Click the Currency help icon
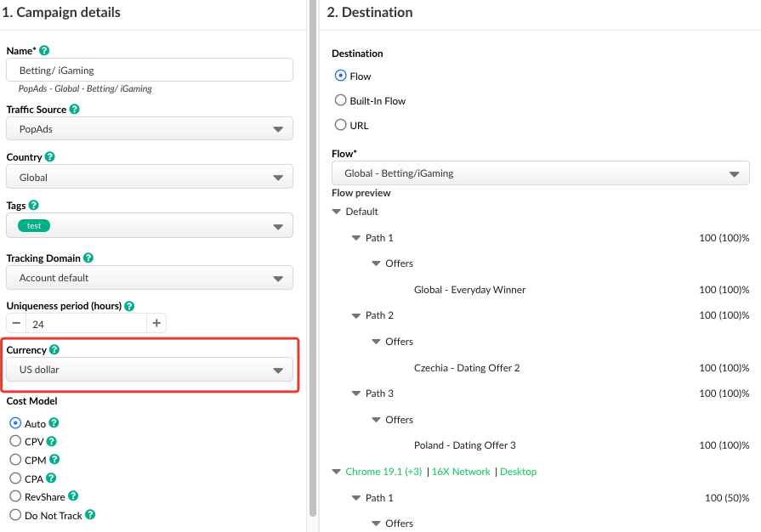 pyautogui.click(x=54, y=350)
